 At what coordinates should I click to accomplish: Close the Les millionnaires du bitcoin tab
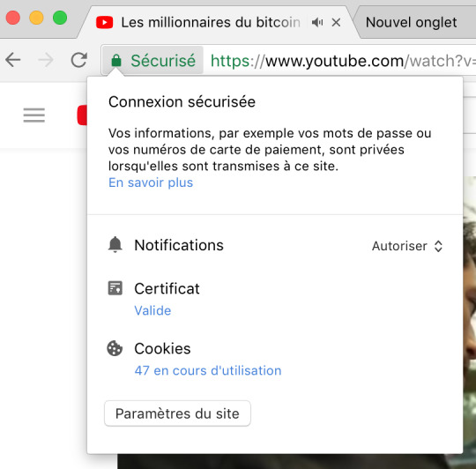336,22
